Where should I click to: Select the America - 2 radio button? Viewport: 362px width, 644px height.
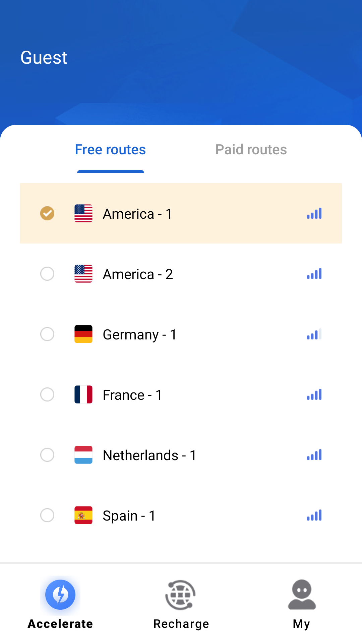(47, 274)
